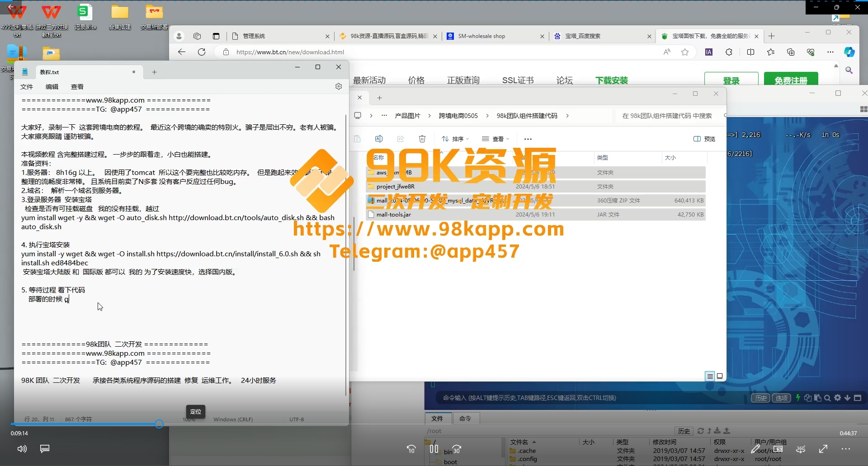This screenshot has height=466, width=868.
Task: Pause the video playback
Action: tap(434, 449)
